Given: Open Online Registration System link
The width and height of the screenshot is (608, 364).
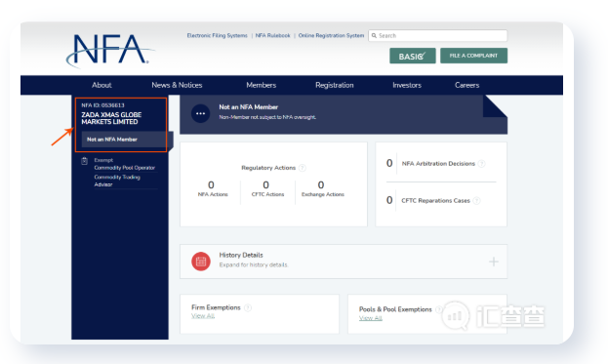Looking at the screenshot, I should pos(331,36).
